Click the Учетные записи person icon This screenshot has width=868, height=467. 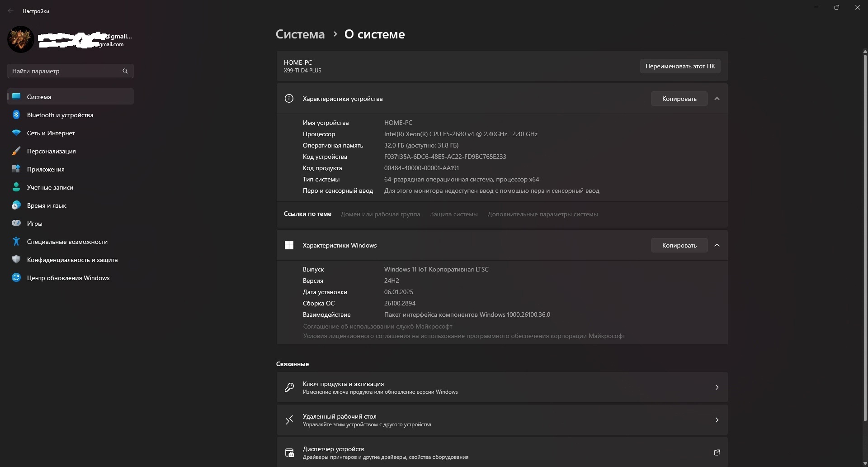click(16, 187)
